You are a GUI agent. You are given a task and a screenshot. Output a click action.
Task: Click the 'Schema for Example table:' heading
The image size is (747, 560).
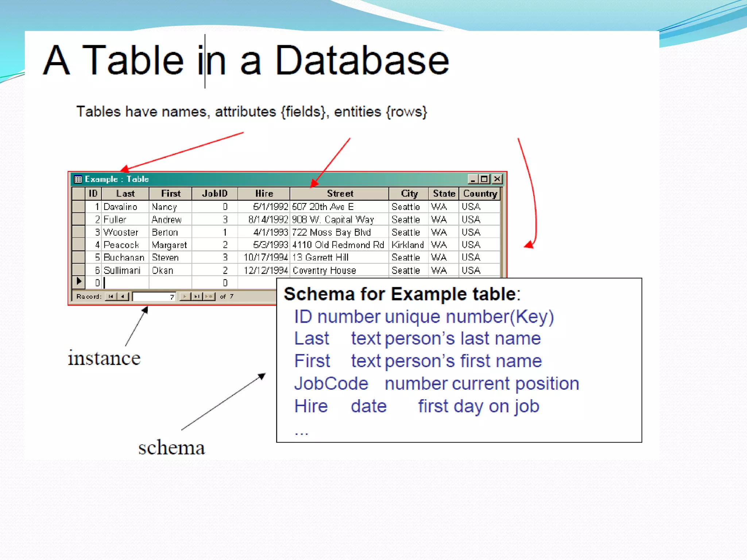point(402,294)
